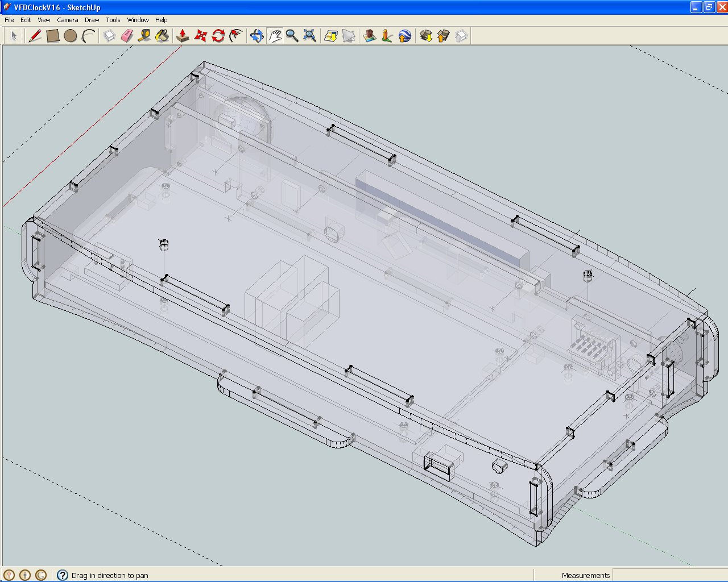Viewport: 728px width, 582px height.
Task: Open the Camera menu
Action: tap(68, 20)
